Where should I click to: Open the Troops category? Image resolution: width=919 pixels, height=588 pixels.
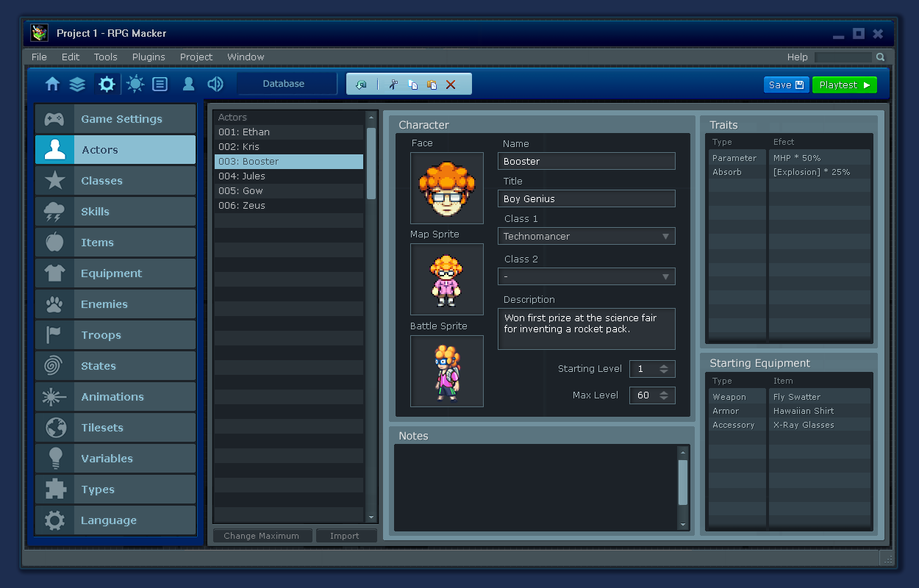click(115, 335)
